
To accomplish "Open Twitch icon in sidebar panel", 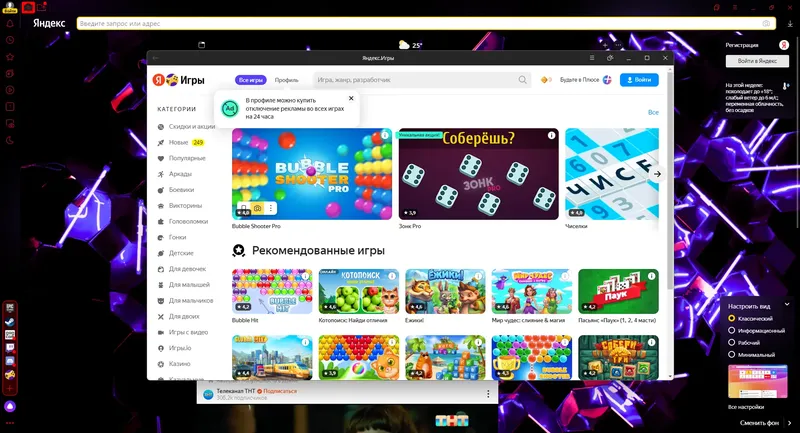I will [x=10, y=348].
